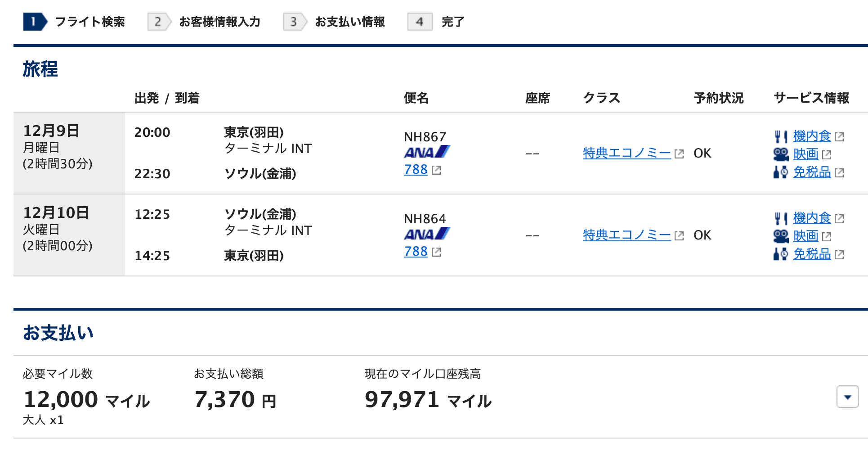The image size is (868, 461).
Task: Open the 免税品 link for flight NH864
Action: pos(812,254)
